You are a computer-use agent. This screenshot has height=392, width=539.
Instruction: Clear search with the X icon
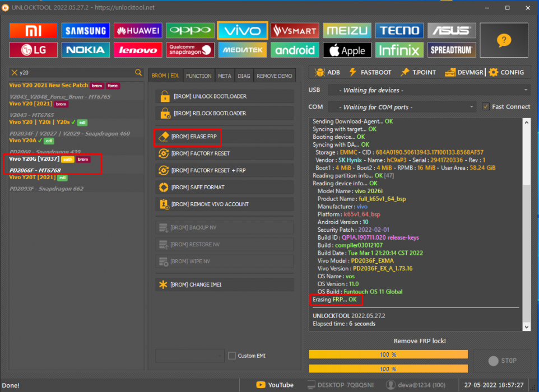tap(14, 72)
